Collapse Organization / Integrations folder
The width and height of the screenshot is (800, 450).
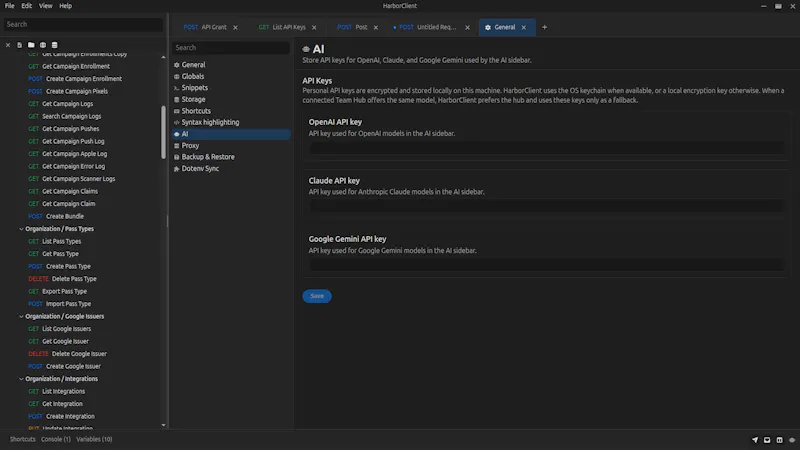21,379
